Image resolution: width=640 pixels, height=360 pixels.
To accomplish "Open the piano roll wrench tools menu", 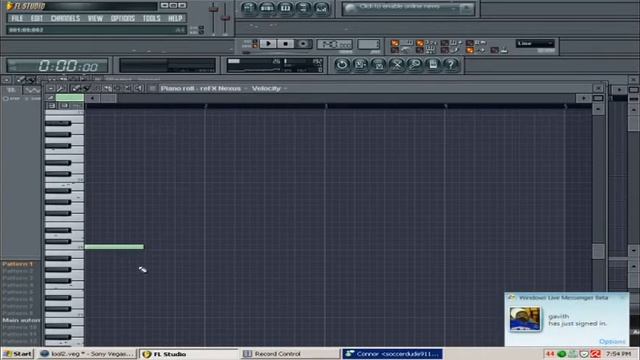I will coord(60,88).
